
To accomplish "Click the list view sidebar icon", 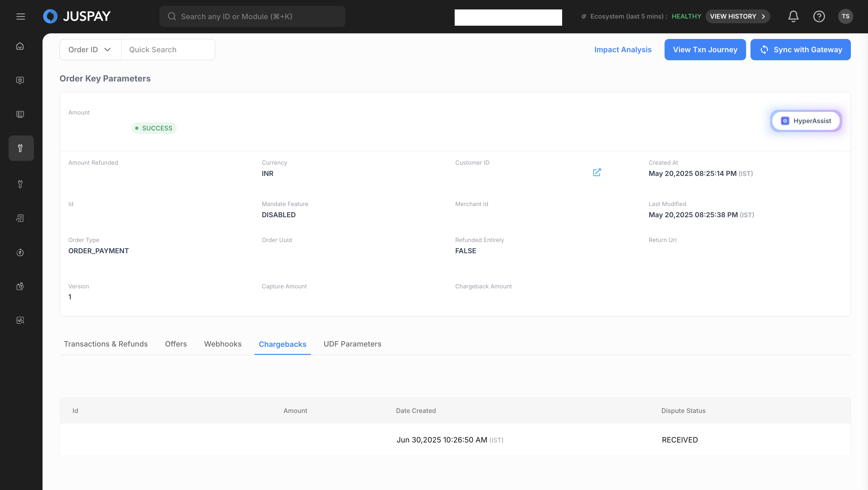I will [20, 114].
